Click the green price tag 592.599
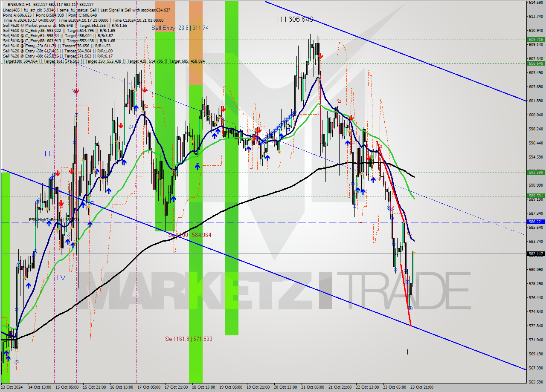 tap(536, 172)
